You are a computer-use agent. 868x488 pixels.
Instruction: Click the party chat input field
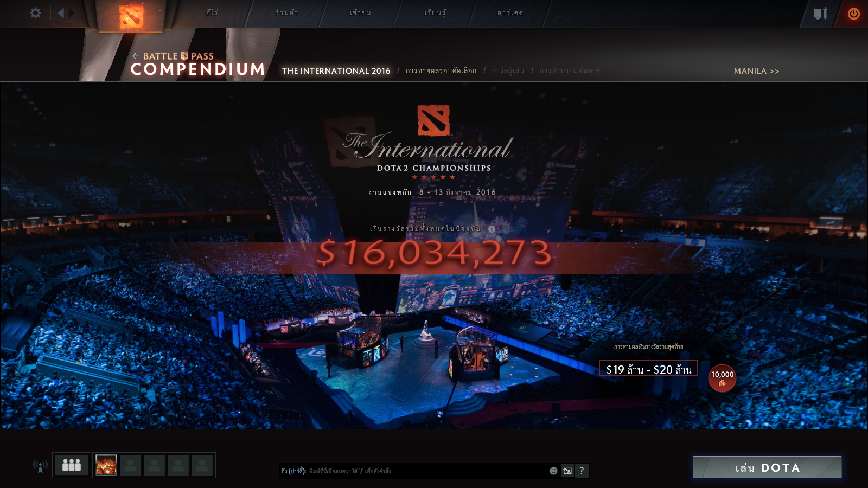point(413,471)
